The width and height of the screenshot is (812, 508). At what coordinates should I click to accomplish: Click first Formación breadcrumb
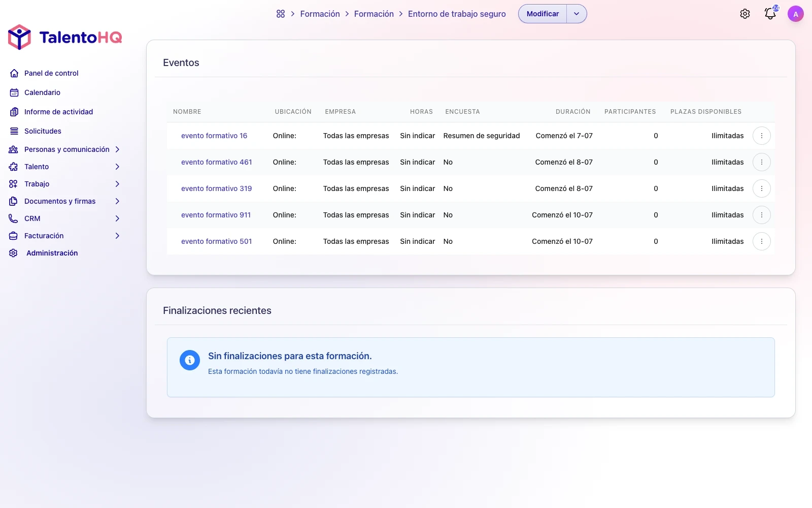click(x=320, y=14)
